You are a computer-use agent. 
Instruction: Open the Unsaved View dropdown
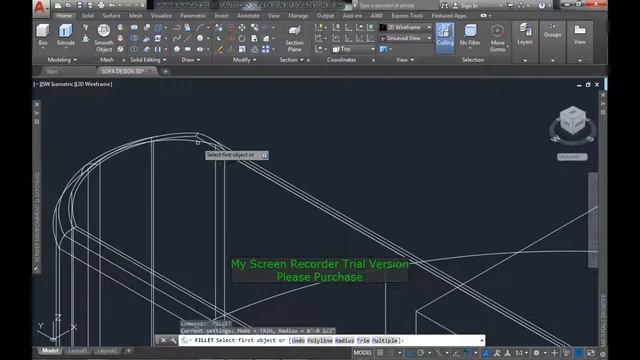coord(406,38)
